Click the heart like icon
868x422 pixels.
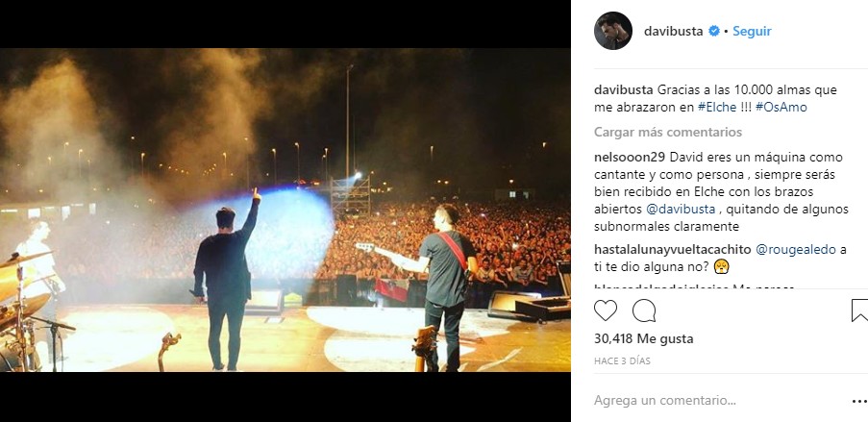point(605,310)
